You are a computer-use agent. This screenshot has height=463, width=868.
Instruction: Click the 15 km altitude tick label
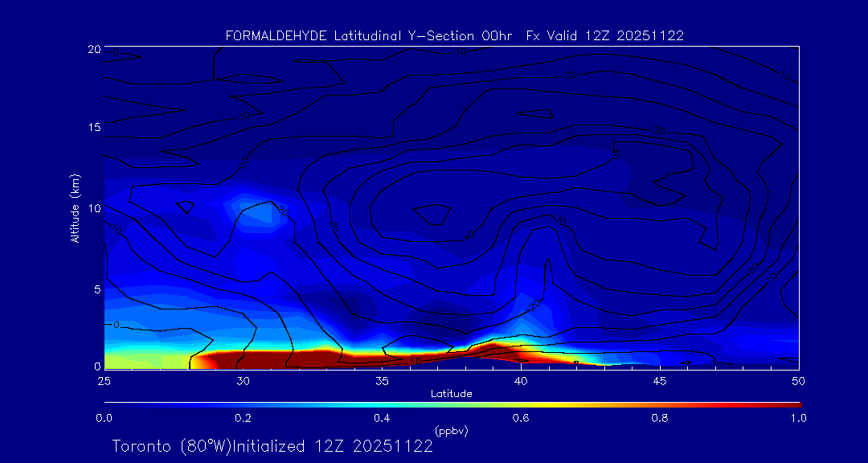coord(92,128)
